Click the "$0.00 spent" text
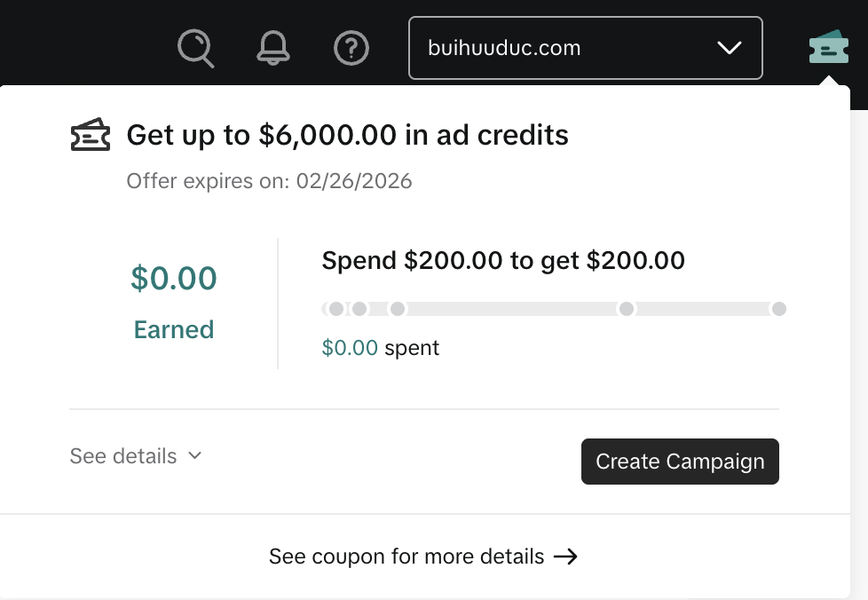This screenshot has width=868, height=600. [380, 348]
